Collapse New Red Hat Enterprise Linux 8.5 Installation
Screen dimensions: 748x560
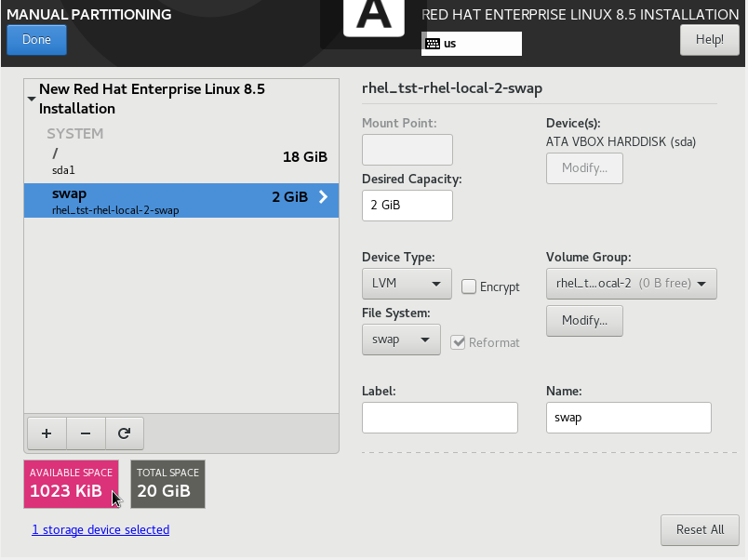coord(32,99)
